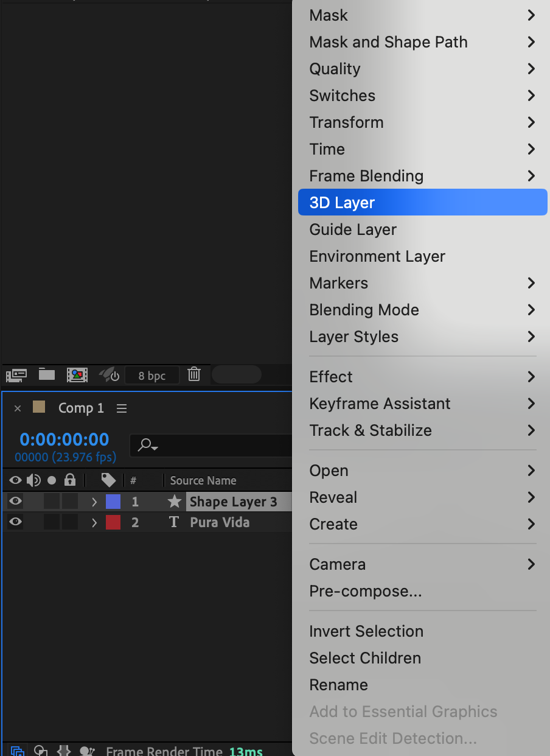Hide the Pura Vida text layer
Image resolution: width=550 pixels, height=756 pixels.
click(15, 522)
